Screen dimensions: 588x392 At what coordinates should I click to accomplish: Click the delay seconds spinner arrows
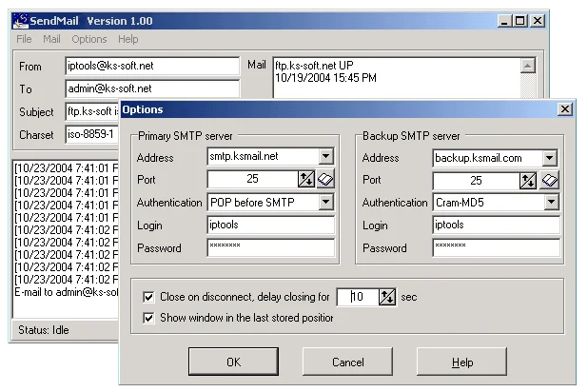[x=387, y=297]
